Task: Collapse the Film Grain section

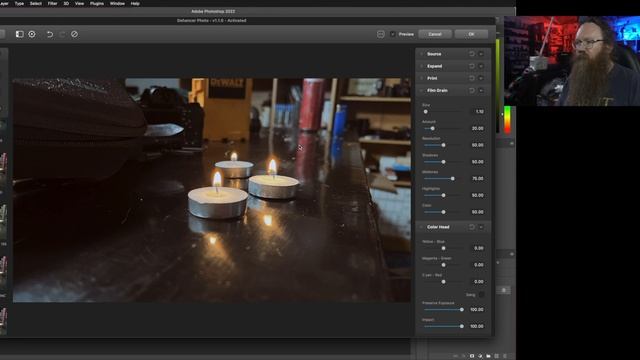Action: coord(422,90)
